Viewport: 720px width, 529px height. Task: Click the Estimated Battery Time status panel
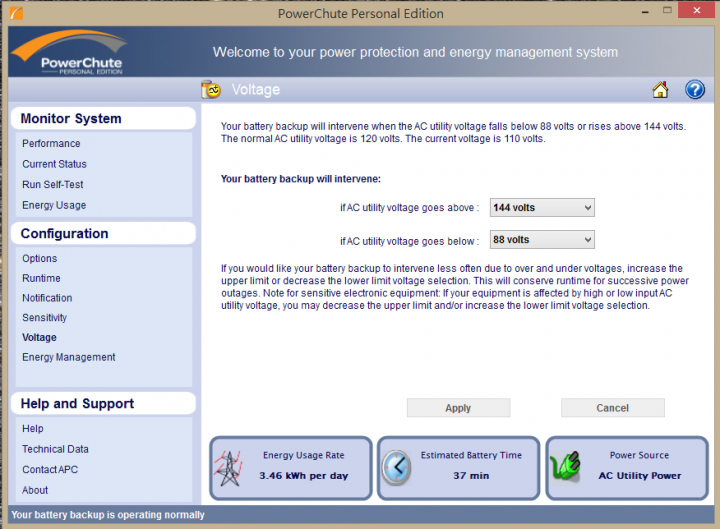pos(458,468)
